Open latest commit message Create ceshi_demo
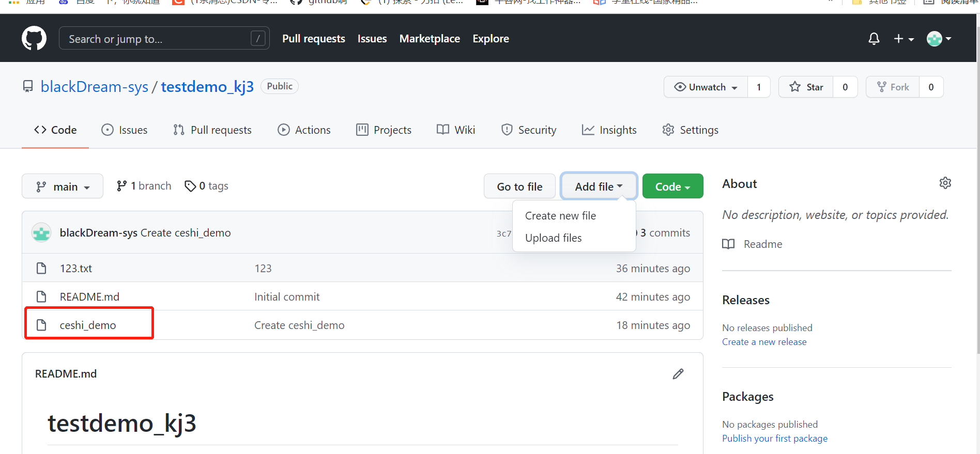Viewport: 980px width, 454px height. tap(186, 233)
